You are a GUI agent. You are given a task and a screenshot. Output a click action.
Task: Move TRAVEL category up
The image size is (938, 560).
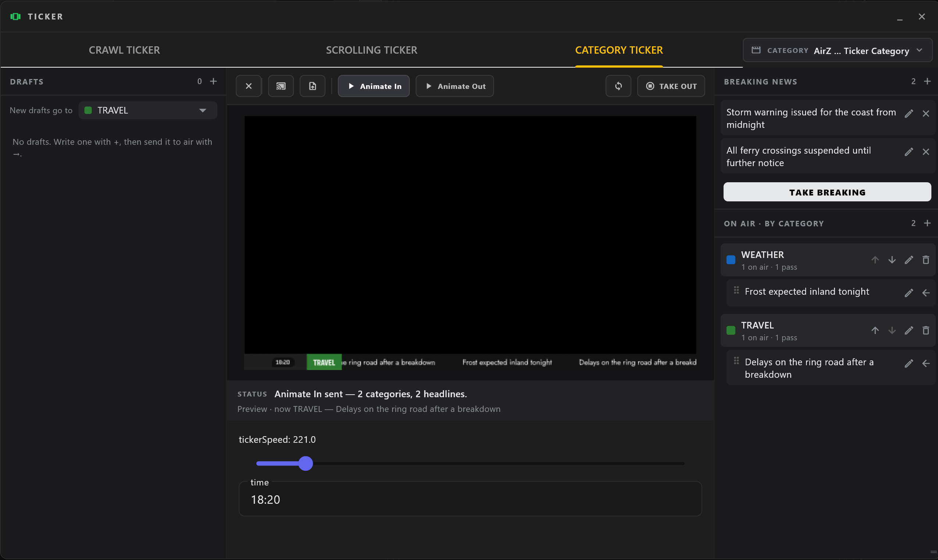tap(875, 331)
